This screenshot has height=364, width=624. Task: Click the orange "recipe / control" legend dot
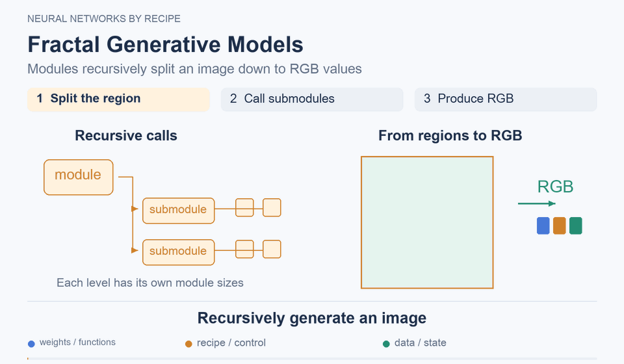point(188,344)
